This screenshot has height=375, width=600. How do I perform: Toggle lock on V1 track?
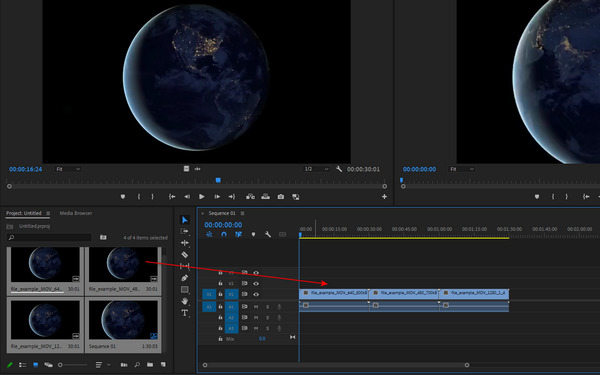point(220,294)
